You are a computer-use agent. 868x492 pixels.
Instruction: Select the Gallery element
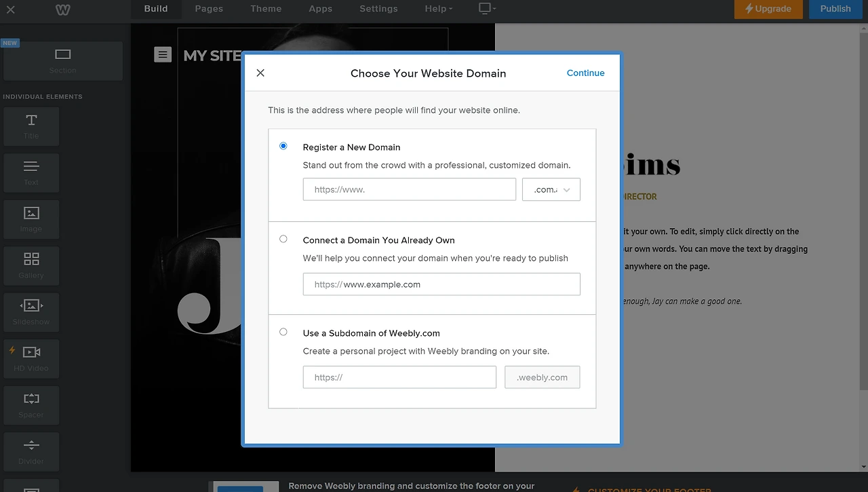point(31,265)
